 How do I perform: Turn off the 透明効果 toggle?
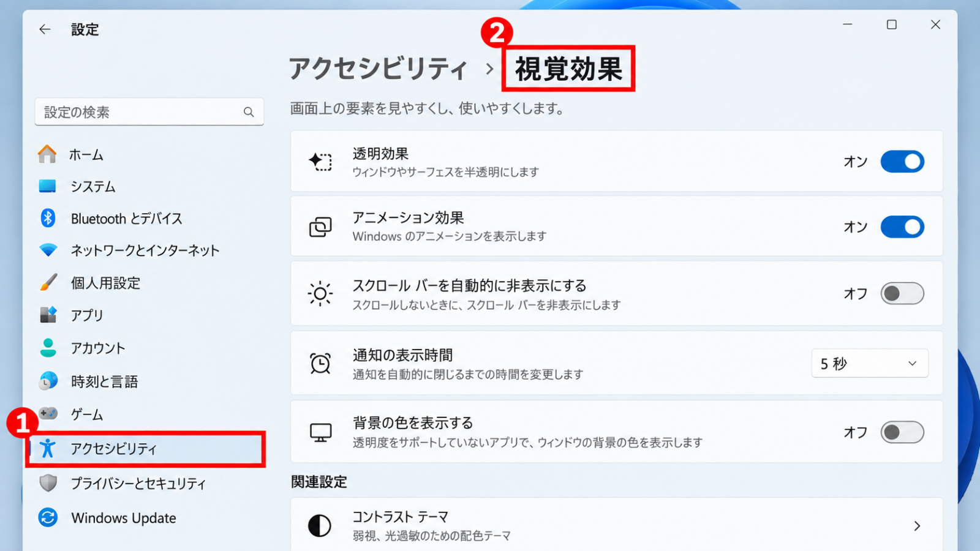click(902, 162)
